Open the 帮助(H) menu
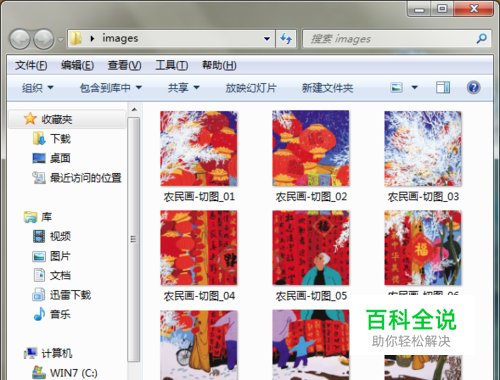 (219, 65)
